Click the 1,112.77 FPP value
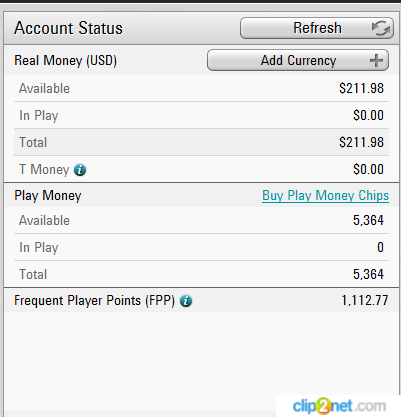 point(365,300)
